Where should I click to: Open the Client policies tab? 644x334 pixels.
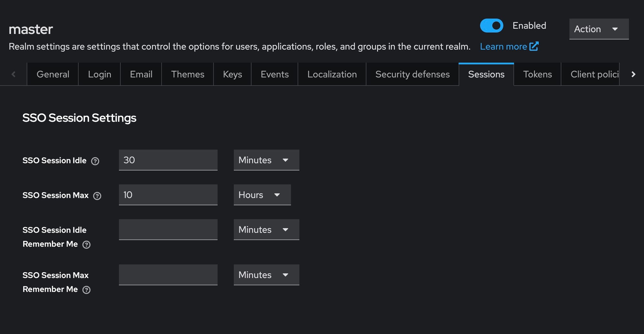[x=591, y=74]
